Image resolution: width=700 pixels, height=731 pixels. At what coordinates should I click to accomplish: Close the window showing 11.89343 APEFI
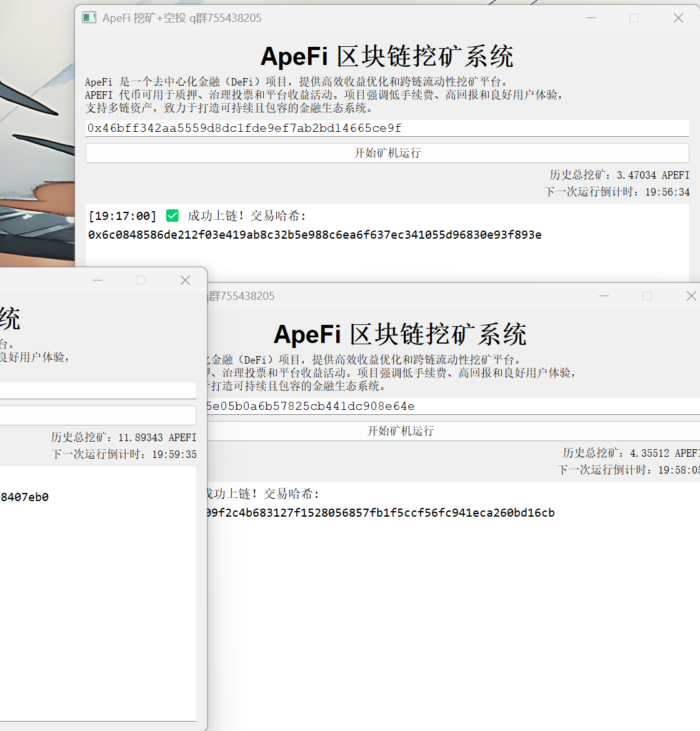[185, 280]
